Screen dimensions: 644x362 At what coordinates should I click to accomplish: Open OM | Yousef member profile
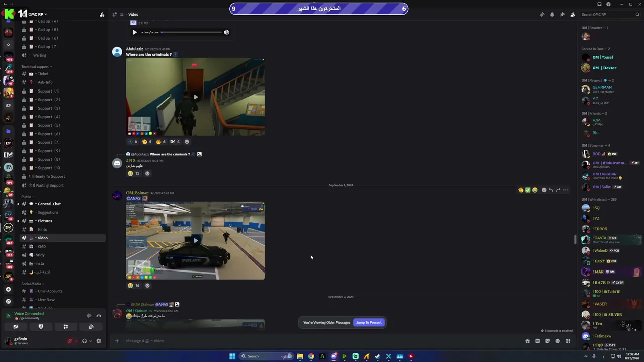pos(609,57)
